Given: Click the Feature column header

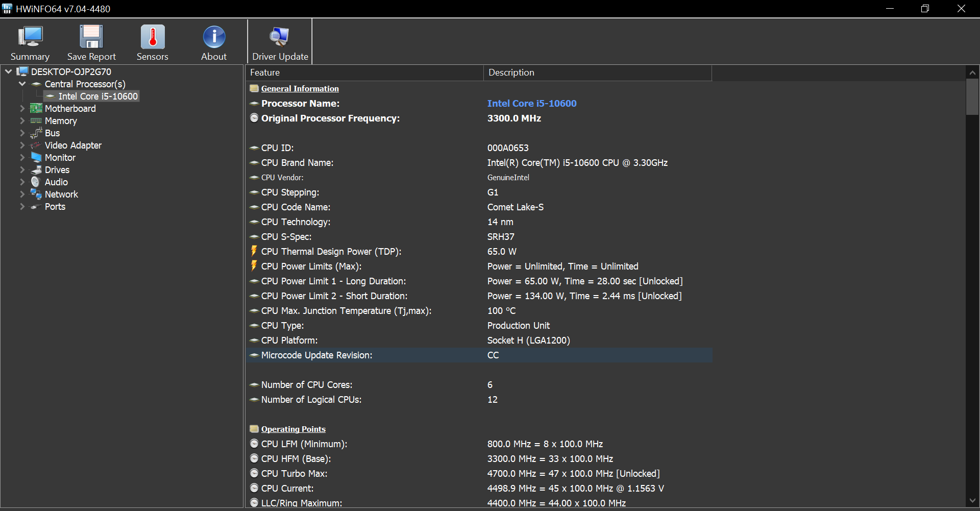Looking at the screenshot, I should pyautogui.click(x=364, y=72).
